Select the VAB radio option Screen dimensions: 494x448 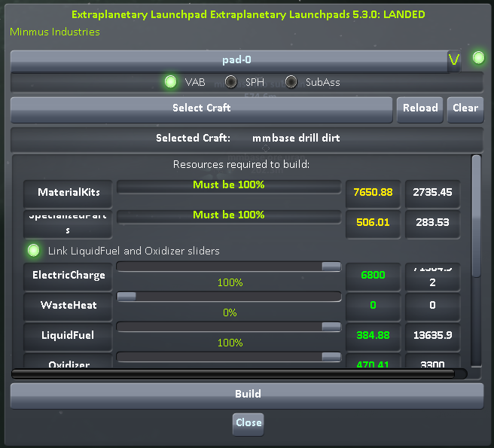[171, 82]
